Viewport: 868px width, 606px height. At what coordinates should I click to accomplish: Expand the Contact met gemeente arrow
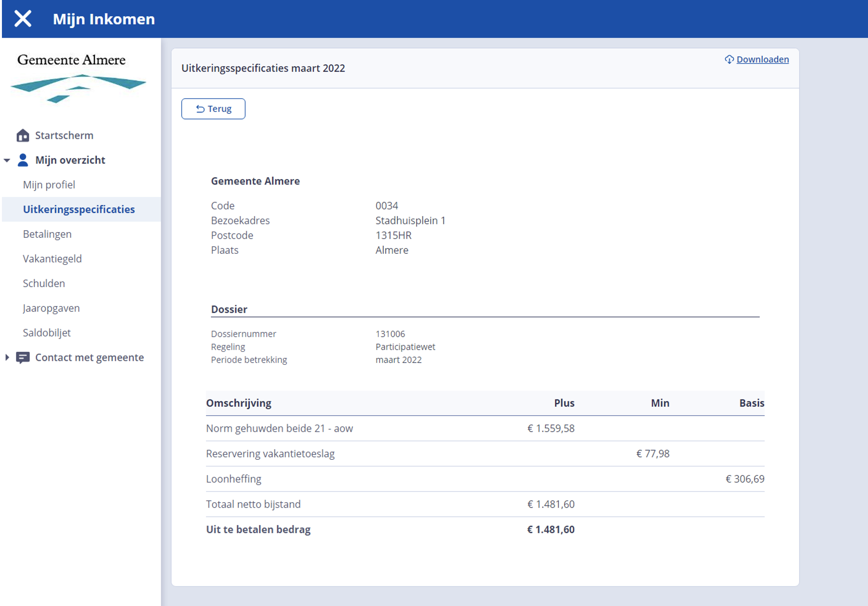(x=7, y=358)
